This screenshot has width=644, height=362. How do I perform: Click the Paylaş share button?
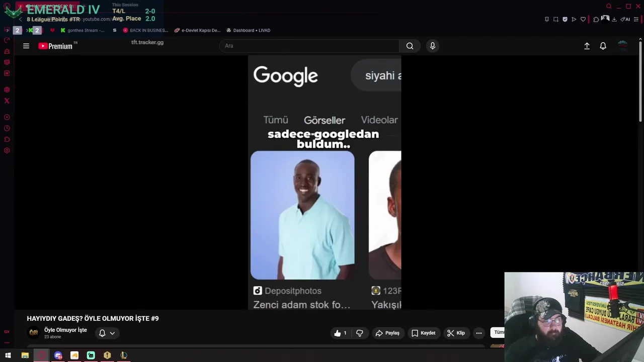click(387, 333)
